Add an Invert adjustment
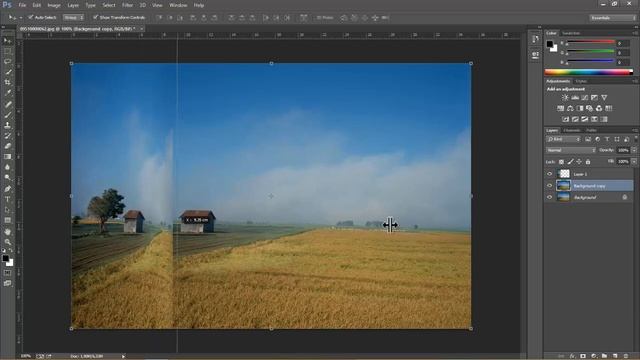The width and height of the screenshot is (640, 360). [566, 119]
